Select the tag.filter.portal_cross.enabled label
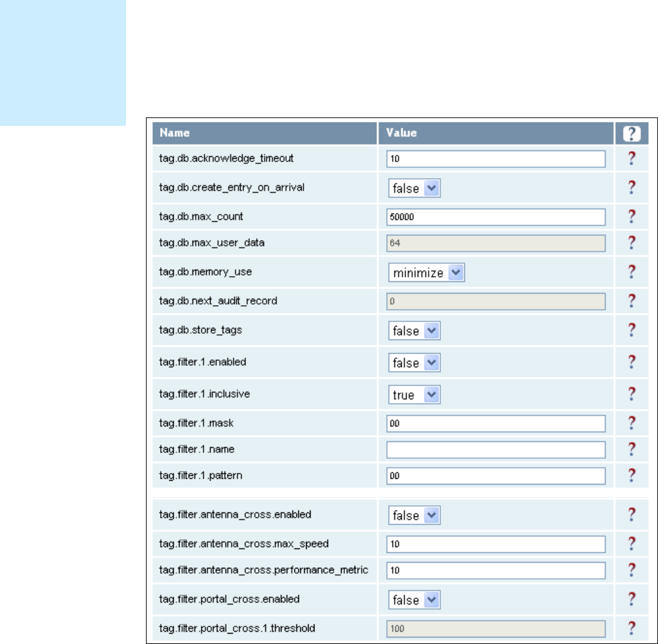The image size is (658, 644). [x=229, y=599]
